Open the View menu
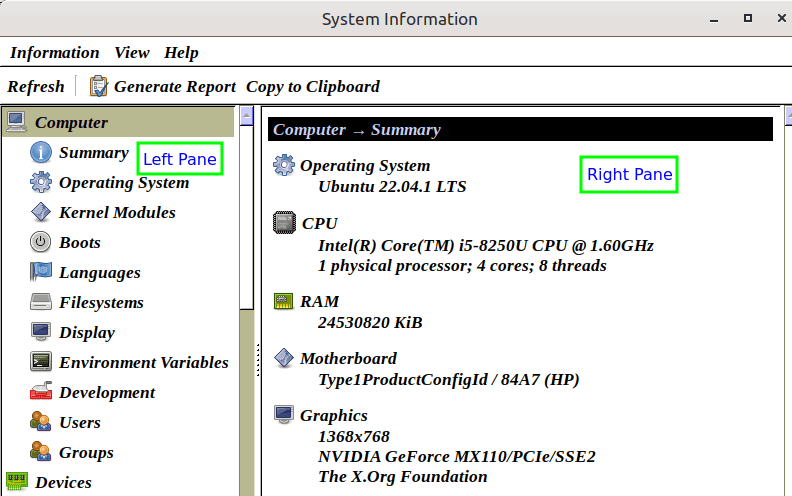The height and width of the screenshot is (496, 792). pos(132,53)
